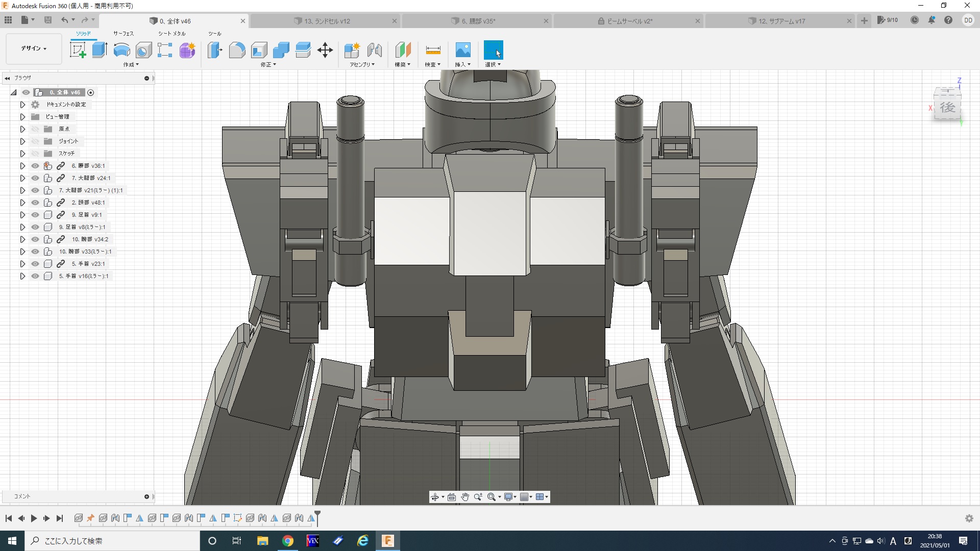Select the Revolve tool icon
This screenshot has width=980, height=551.
pyautogui.click(x=121, y=50)
